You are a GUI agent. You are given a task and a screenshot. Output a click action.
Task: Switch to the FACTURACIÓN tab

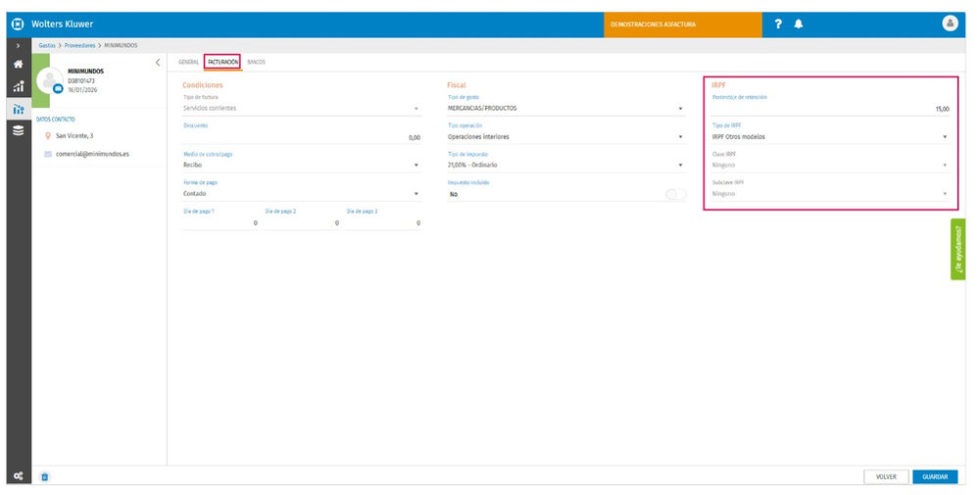click(222, 63)
